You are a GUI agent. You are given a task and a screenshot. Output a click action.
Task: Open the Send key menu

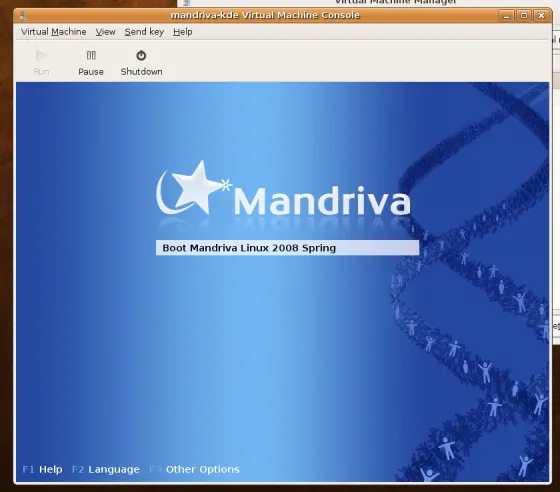click(x=144, y=32)
